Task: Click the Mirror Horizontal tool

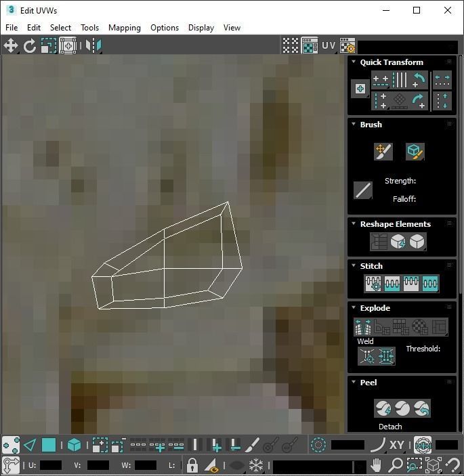Action: [93, 45]
